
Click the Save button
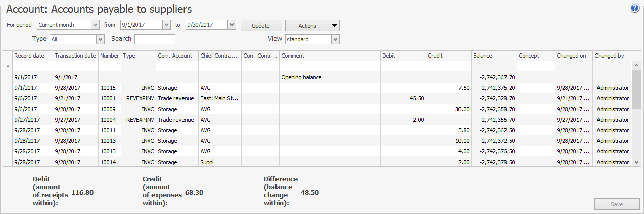617,204
